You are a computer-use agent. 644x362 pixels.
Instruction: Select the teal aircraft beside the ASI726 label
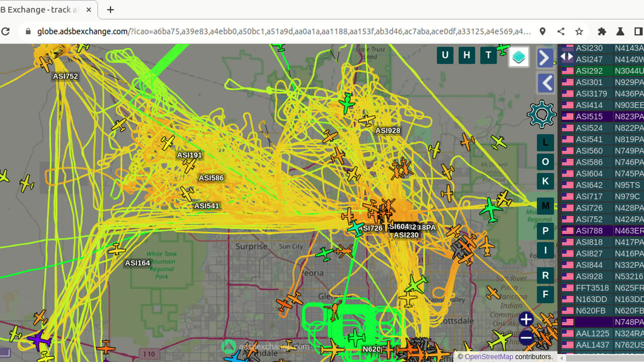tap(356, 228)
